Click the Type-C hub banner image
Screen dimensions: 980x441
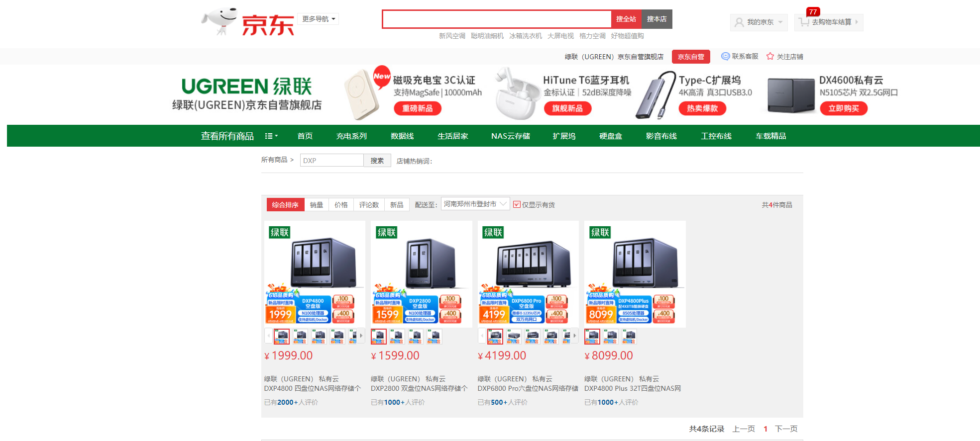pos(655,94)
